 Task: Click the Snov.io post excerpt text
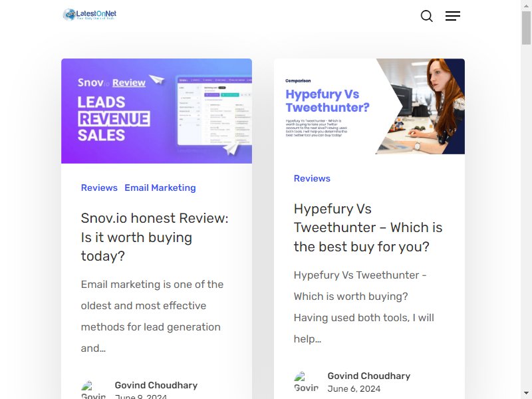pyautogui.click(x=152, y=317)
